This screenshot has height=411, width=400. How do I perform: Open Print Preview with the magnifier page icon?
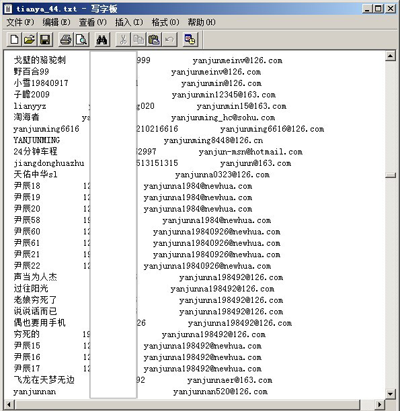[81, 40]
